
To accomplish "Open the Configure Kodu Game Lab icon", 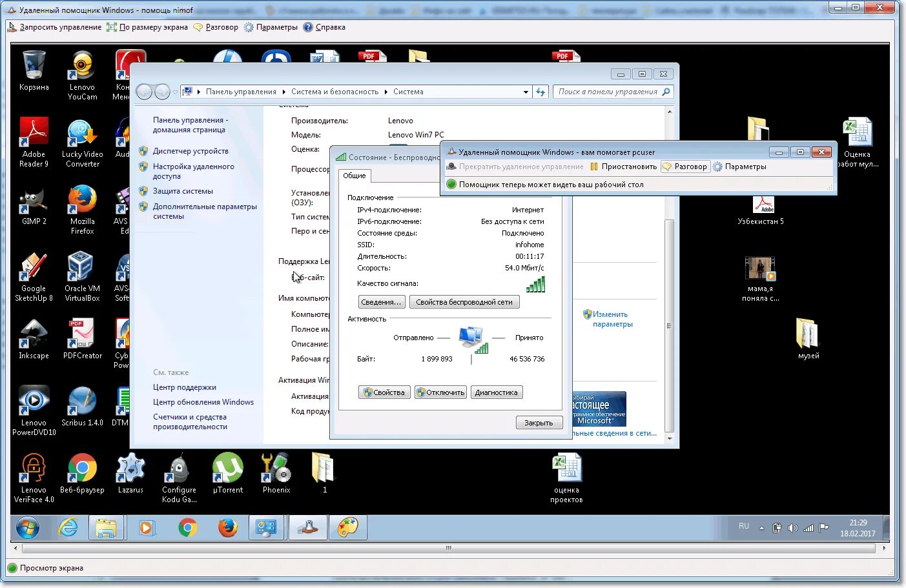I will pos(179,478).
